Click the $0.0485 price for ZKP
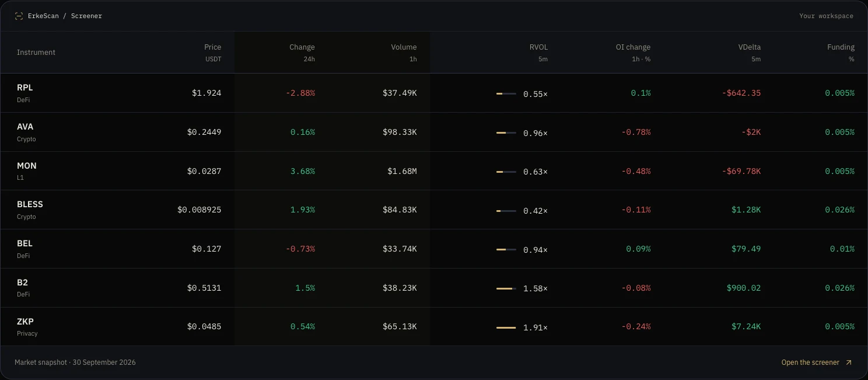Screen dimensions: 868x380 204,326
